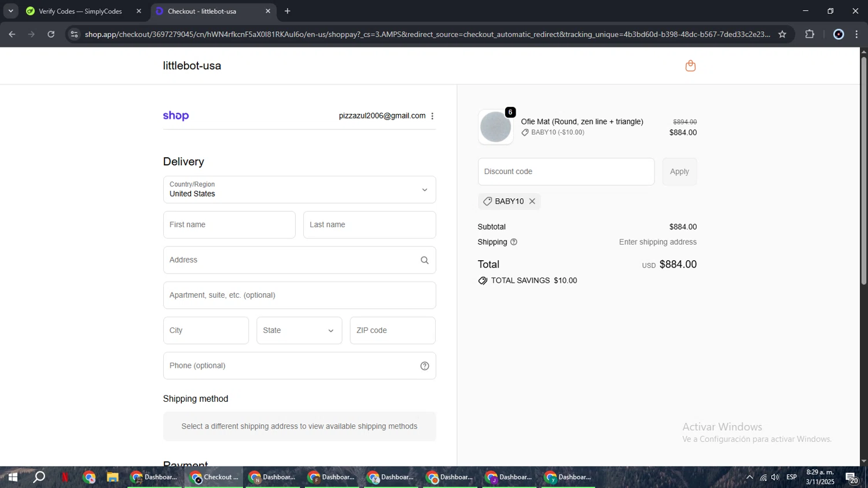The image size is (868, 488).
Task: Go back to previous page
Action: (x=12, y=34)
